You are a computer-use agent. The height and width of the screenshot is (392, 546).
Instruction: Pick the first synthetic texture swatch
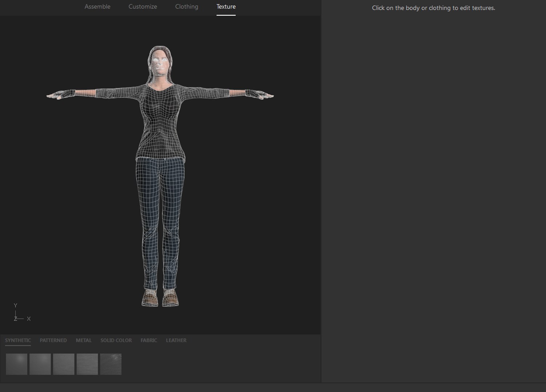click(x=17, y=364)
